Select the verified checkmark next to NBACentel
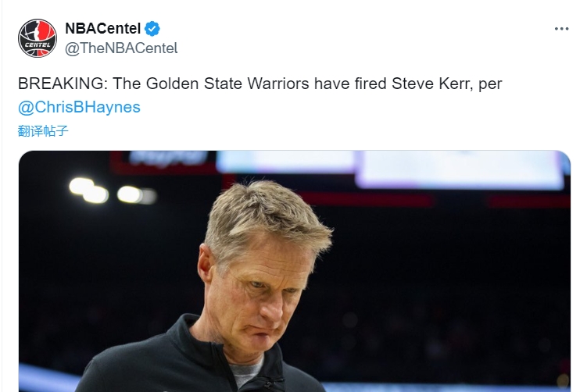Image resolution: width=587 pixels, height=392 pixels. pyautogui.click(x=153, y=29)
